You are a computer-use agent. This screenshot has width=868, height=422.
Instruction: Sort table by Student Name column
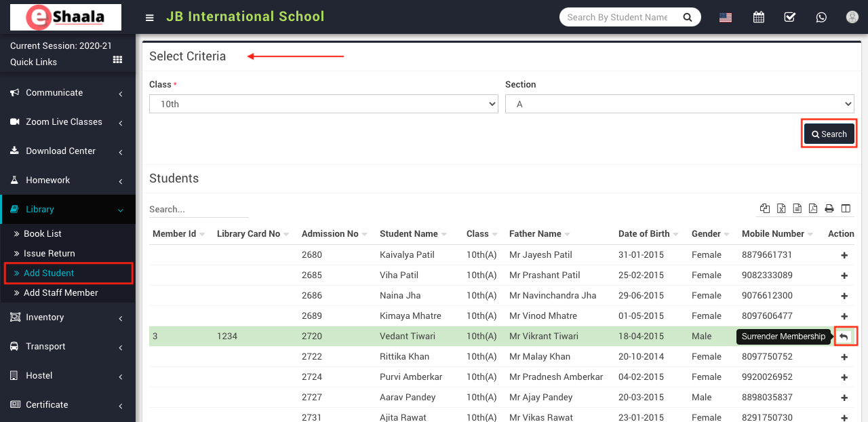pyautogui.click(x=409, y=233)
